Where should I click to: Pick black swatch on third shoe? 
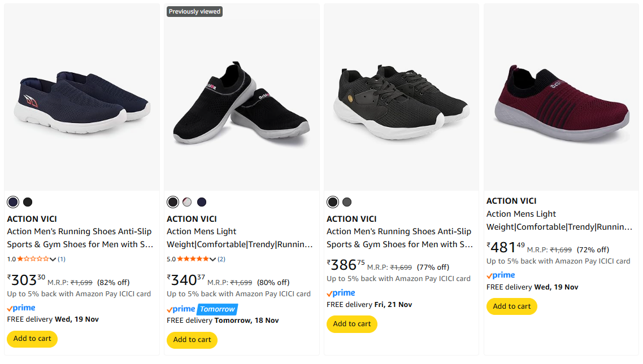pyautogui.click(x=333, y=202)
